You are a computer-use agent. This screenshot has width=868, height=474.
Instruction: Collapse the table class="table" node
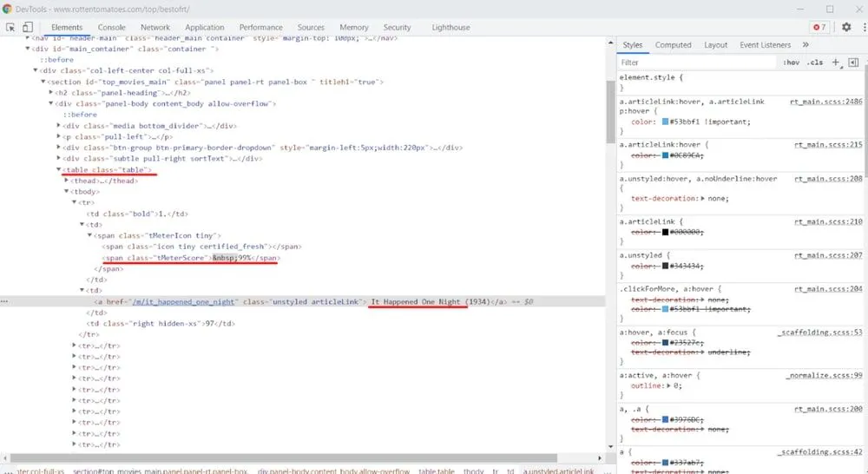(59, 169)
